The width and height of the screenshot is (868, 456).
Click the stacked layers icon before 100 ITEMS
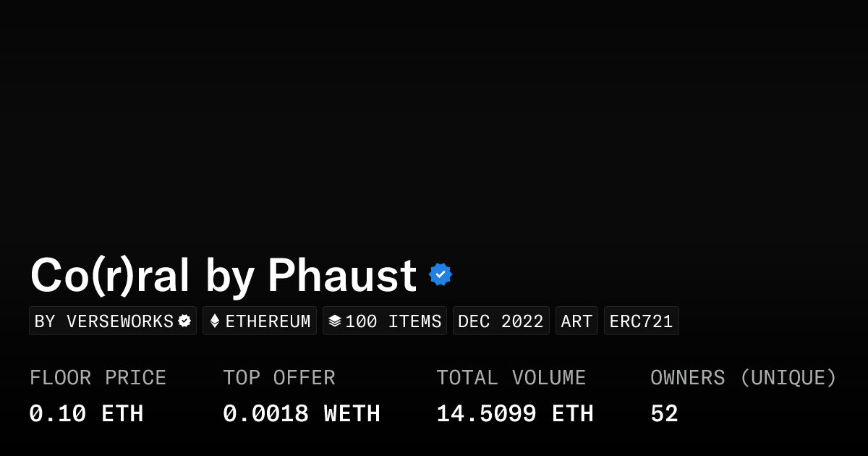334,321
